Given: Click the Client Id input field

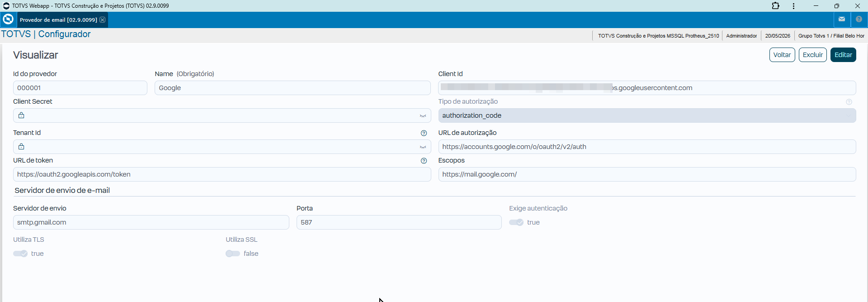Looking at the screenshot, I should pos(647,88).
